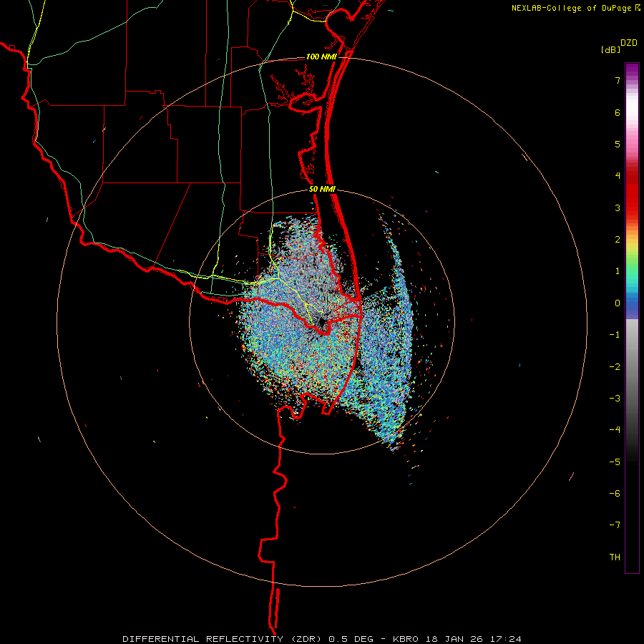The image size is (644, 644).
Task: Click the KBRO radar site identifier
Action: coord(406,639)
